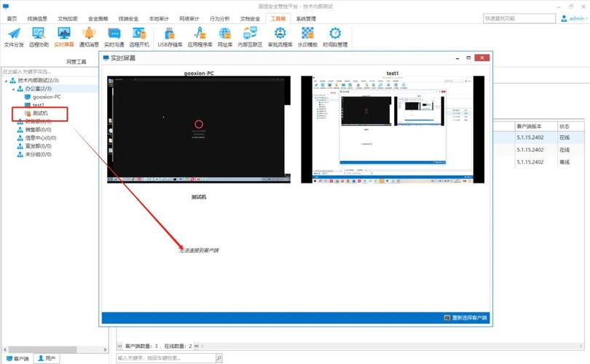
Task: Click the gooxion-PC live screen thumbnail
Action: [198, 130]
